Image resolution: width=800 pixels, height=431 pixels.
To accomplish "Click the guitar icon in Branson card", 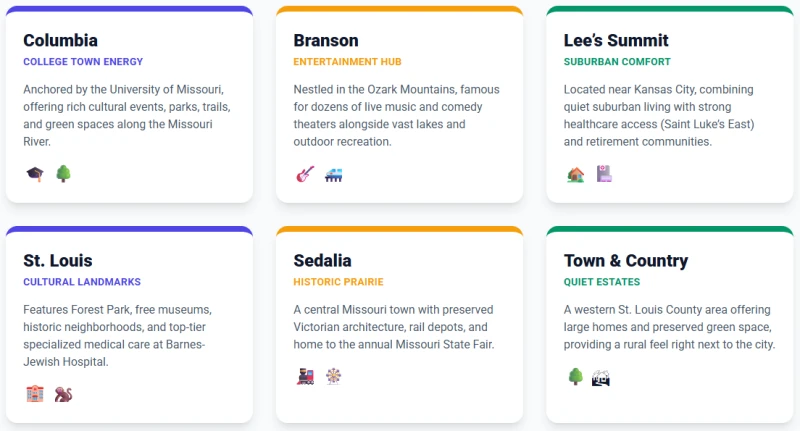I will click(305, 174).
